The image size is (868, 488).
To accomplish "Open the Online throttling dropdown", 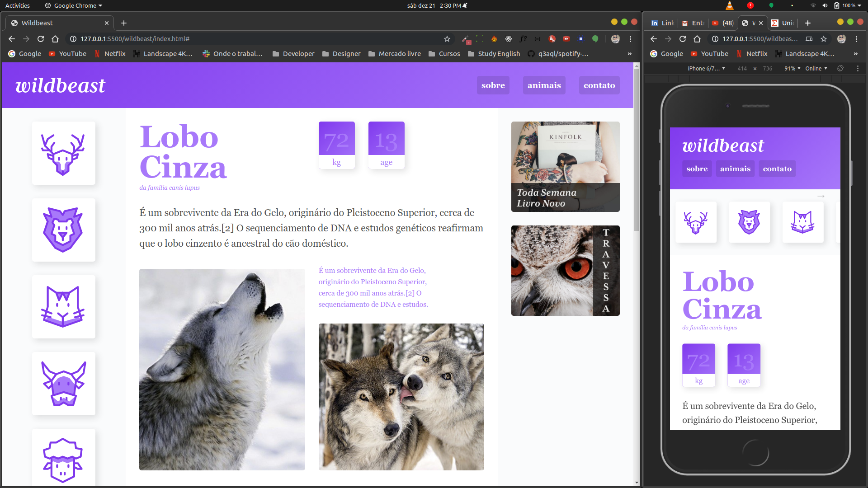I will pos(816,68).
